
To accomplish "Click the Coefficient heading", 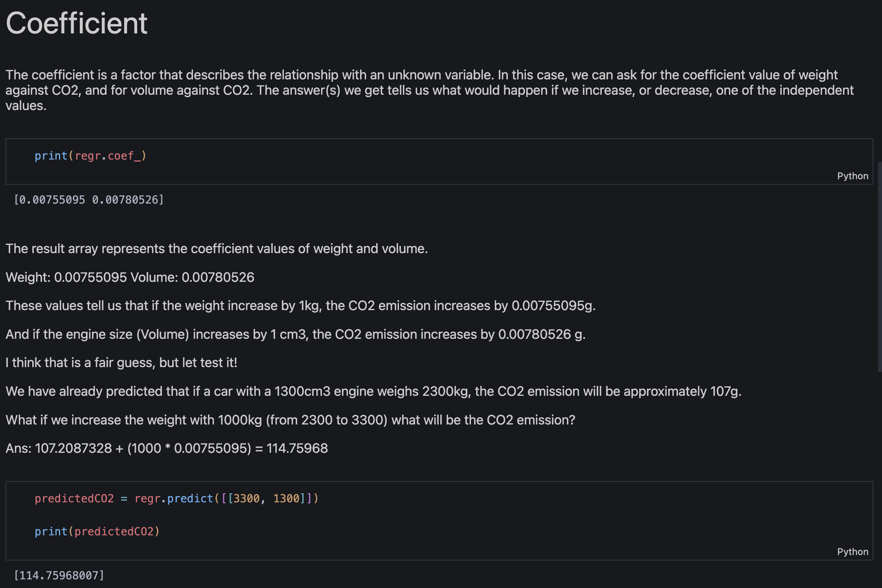I will 77,23.
